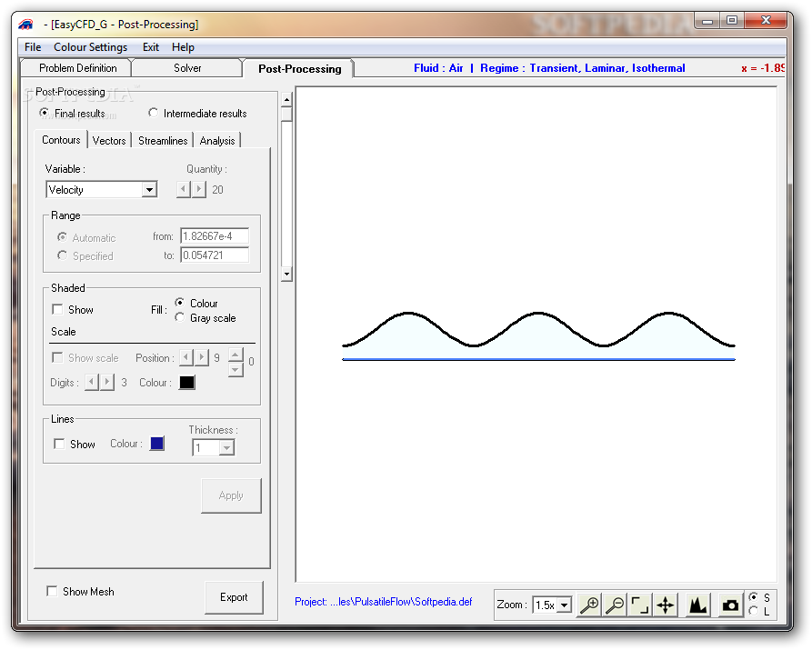
Task: Click the Apply button
Action: pyautogui.click(x=231, y=495)
